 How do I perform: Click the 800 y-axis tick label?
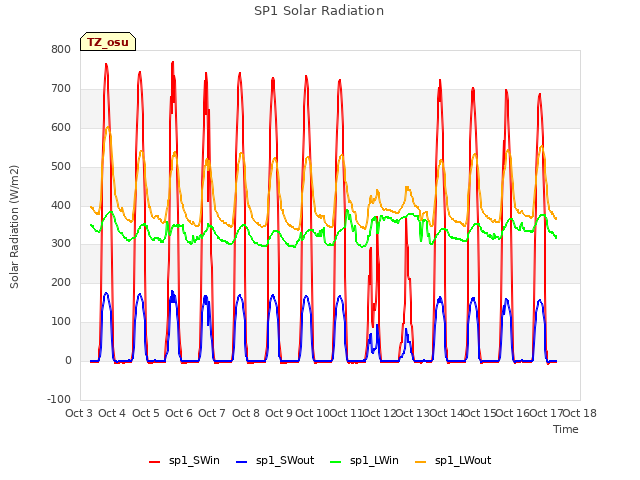pyautogui.click(x=61, y=49)
